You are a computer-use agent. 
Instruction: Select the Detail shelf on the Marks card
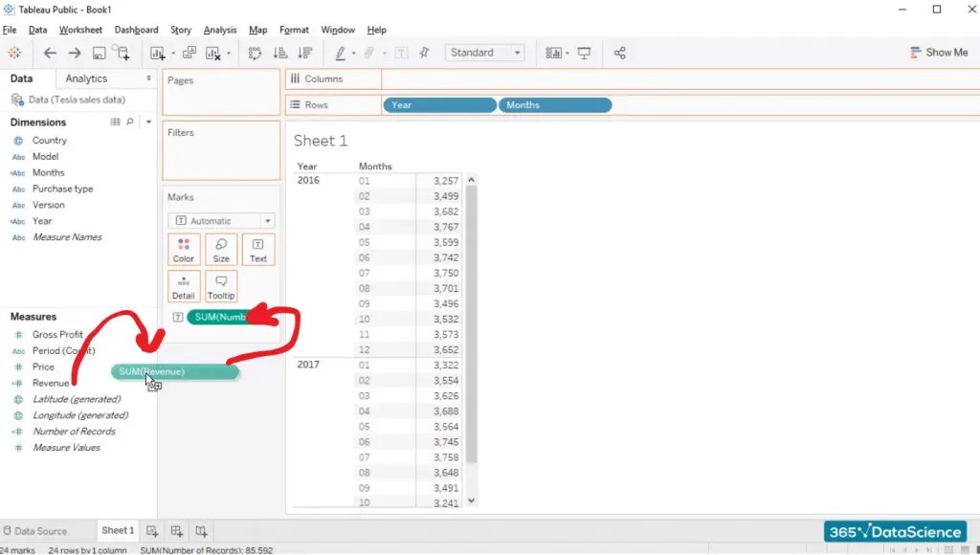(x=184, y=285)
